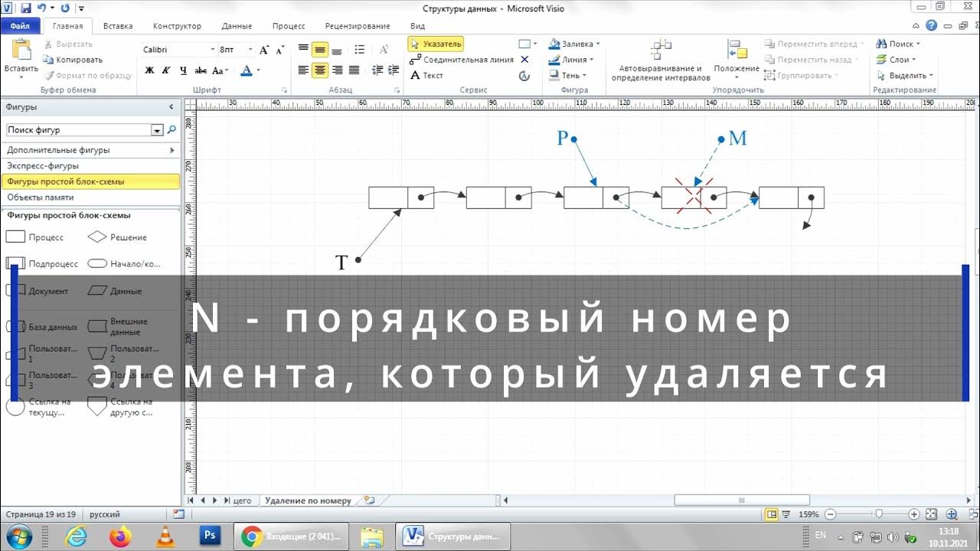Select the Процесс rectangle shape

(34, 237)
